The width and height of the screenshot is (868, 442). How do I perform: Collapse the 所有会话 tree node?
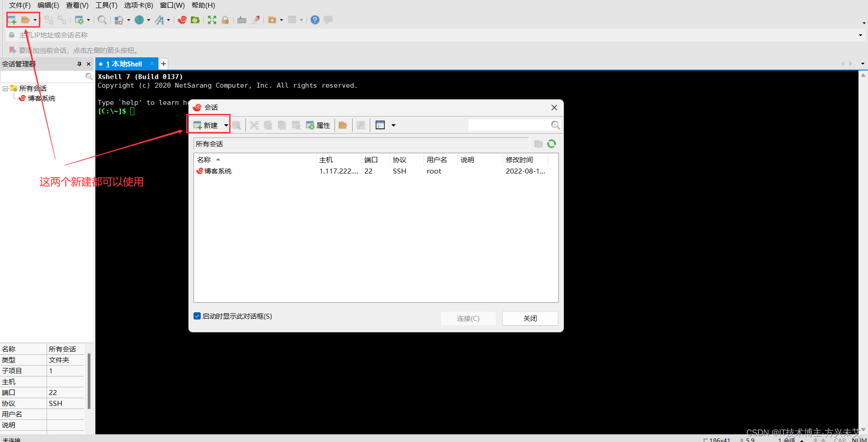pyautogui.click(x=5, y=89)
